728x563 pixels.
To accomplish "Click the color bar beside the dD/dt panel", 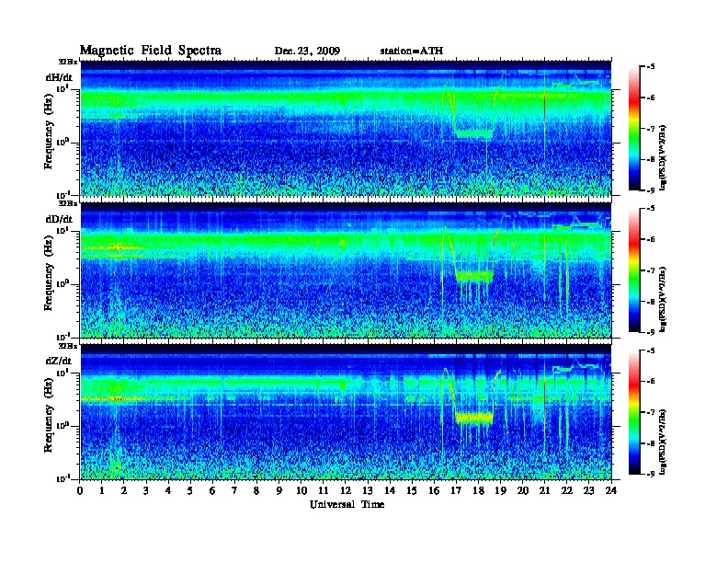I will [634, 270].
